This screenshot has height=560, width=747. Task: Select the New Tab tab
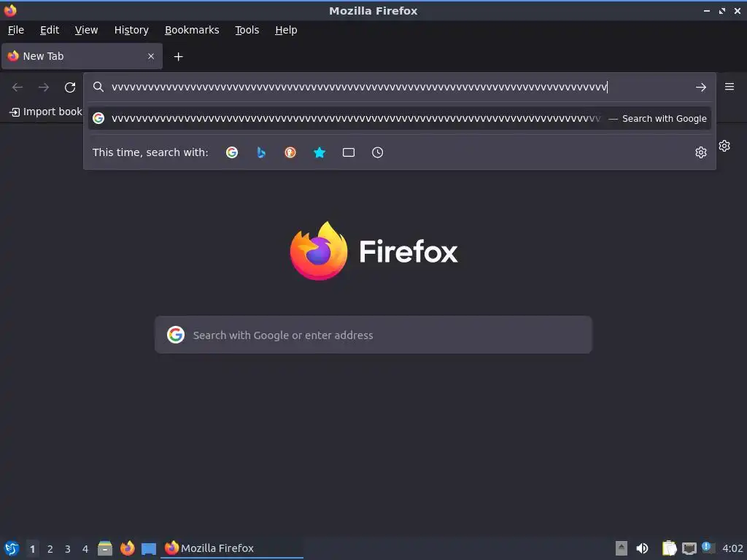coord(82,56)
